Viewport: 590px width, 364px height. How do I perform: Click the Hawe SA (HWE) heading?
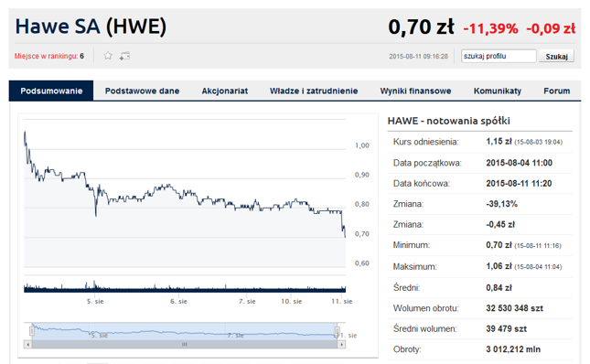click(x=91, y=27)
